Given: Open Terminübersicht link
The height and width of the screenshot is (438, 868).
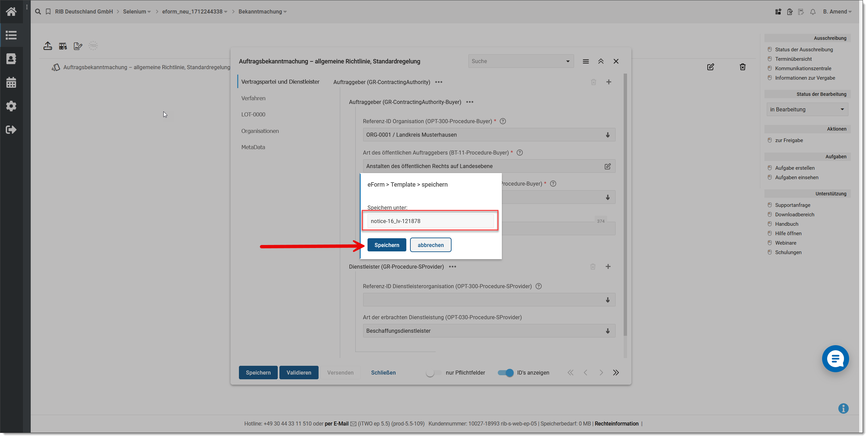Looking at the screenshot, I should pos(793,59).
